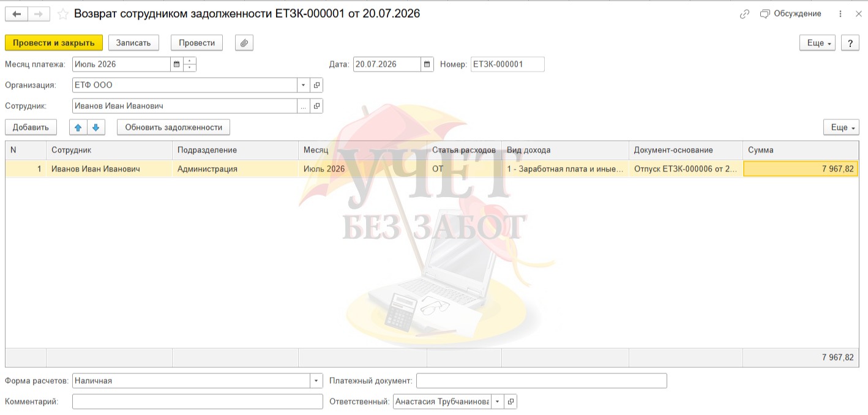Add document to favorites with star icon
868x415 pixels.
[x=62, y=13]
